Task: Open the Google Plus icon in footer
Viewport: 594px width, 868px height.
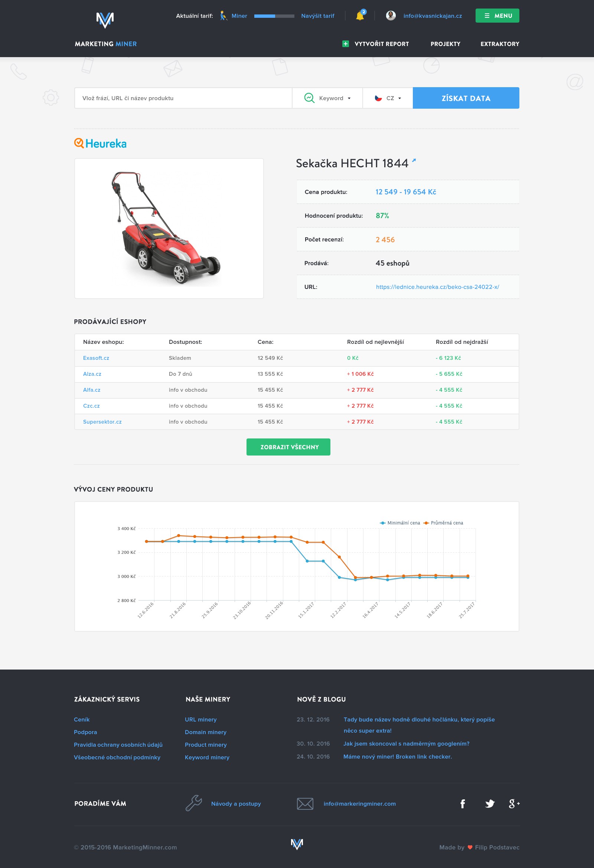Action: 514,803
